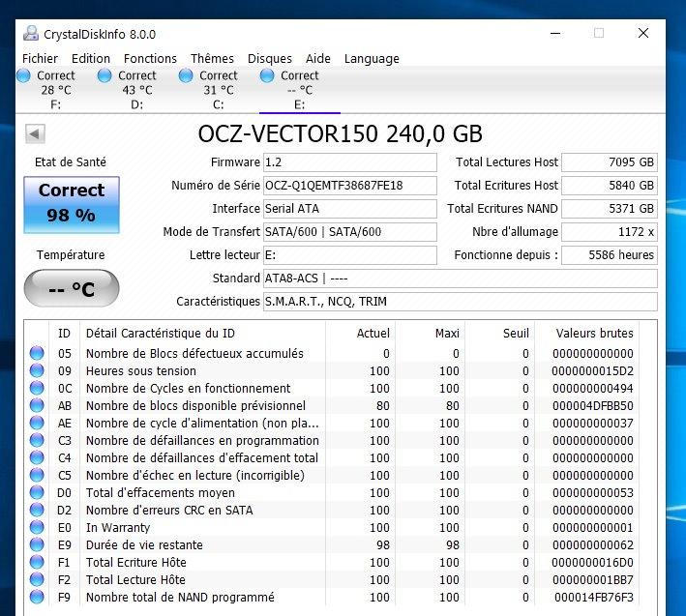Image resolution: width=686 pixels, height=616 pixels.
Task: Click the status icon for attribute E9
Action: [37, 544]
